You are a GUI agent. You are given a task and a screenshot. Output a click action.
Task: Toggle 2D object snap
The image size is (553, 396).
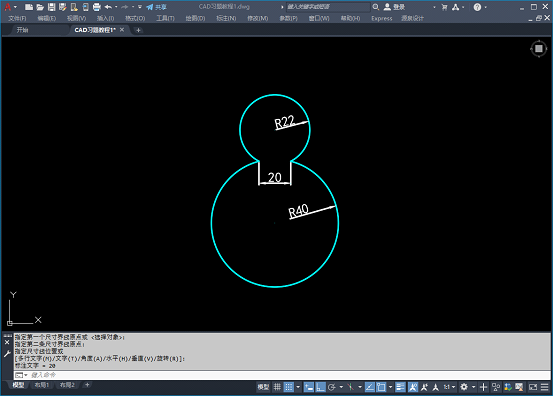381,387
